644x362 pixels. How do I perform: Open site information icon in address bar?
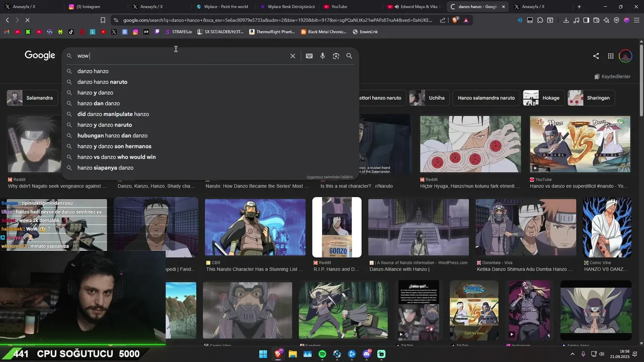pyautogui.click(x=116, y=20)
